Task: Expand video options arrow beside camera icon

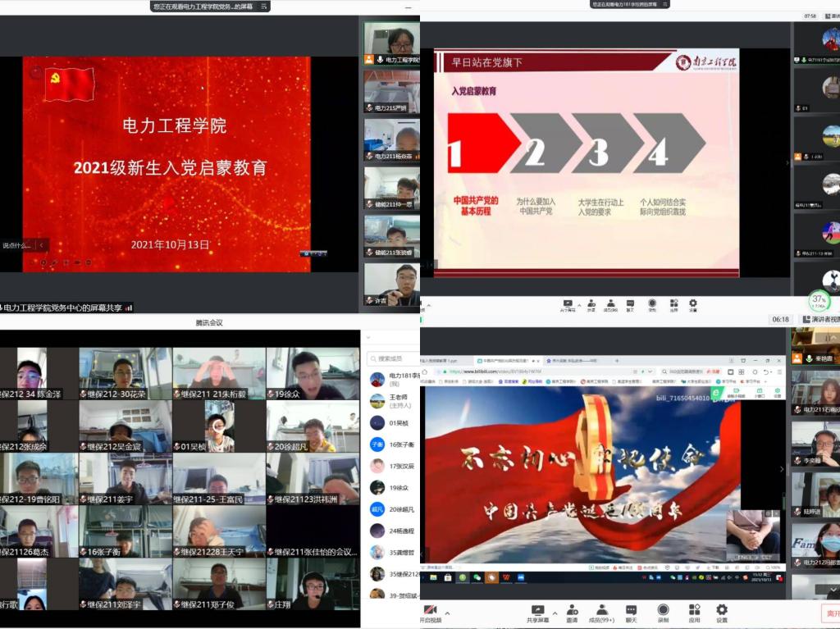Action: (x=447, y=612)
